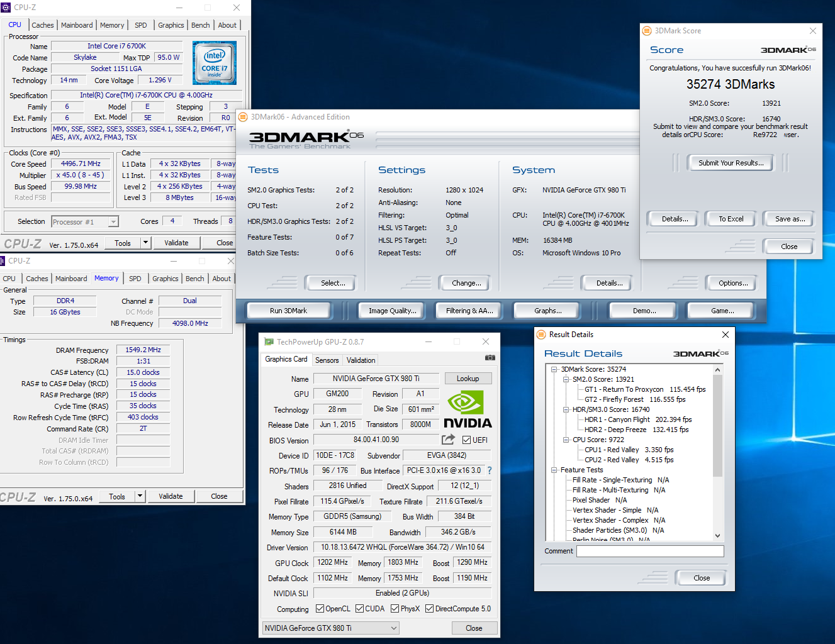This screenshot has width=835, height=644.
Task: Open Mainboard tab in top CPU-Z window
Action: pyautogui.click(x=77, y=25)
